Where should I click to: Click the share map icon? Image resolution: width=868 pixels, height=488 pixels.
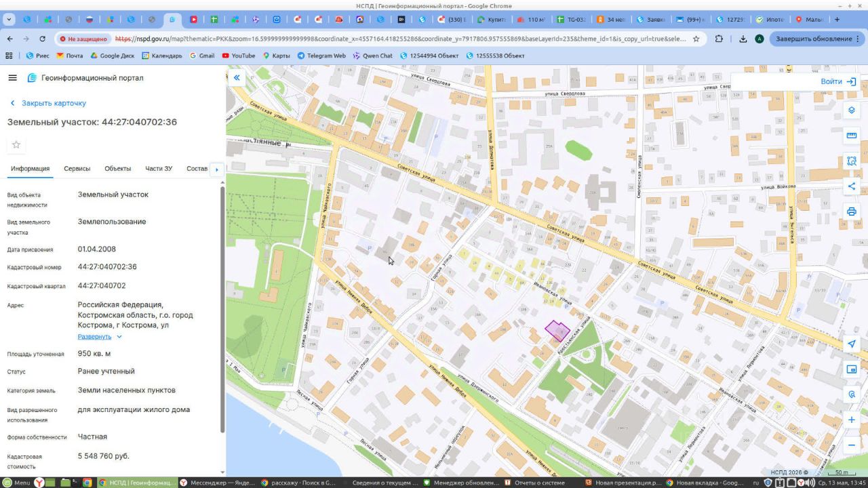pos(852,186)
